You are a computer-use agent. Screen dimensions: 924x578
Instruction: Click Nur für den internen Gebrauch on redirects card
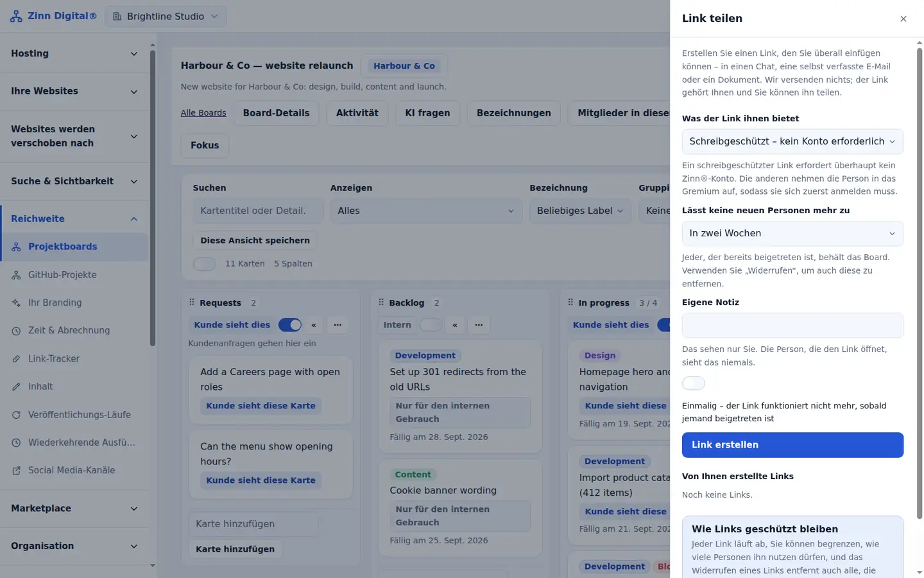coord(460,412)
